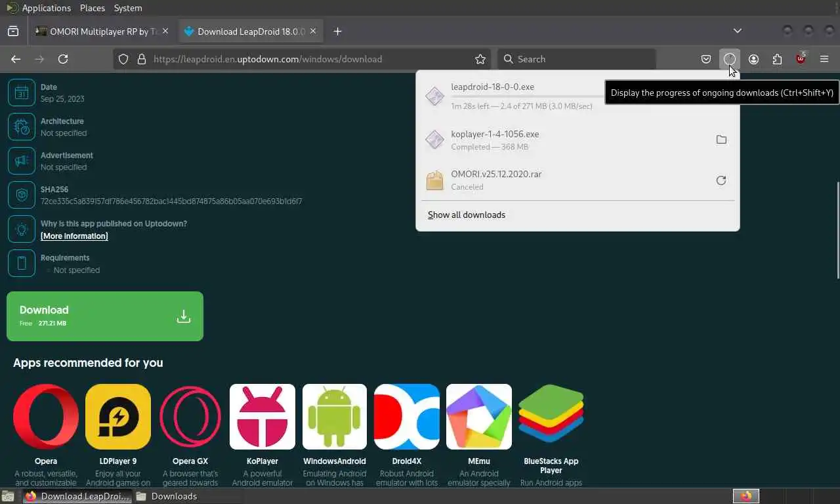Click the leapdroid download progress bar
840x504 pixels.
[528, 96]
